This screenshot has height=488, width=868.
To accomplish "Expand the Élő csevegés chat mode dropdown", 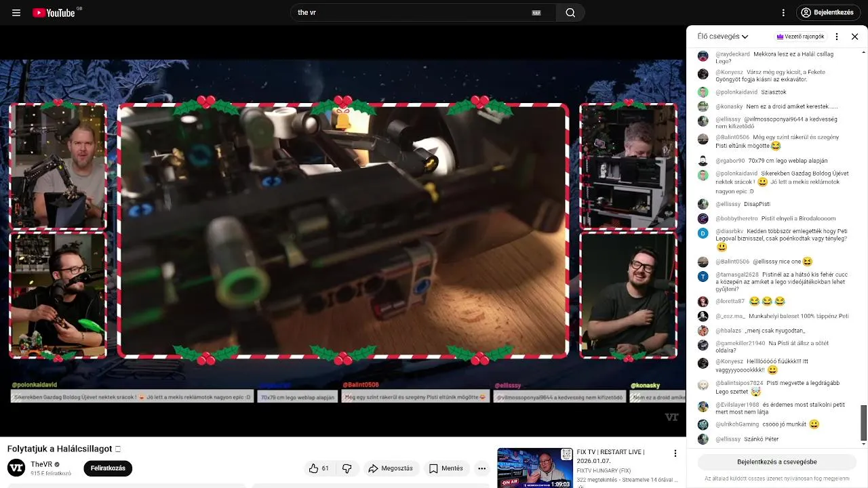I will pyautogui.click(x=723, y=37).
